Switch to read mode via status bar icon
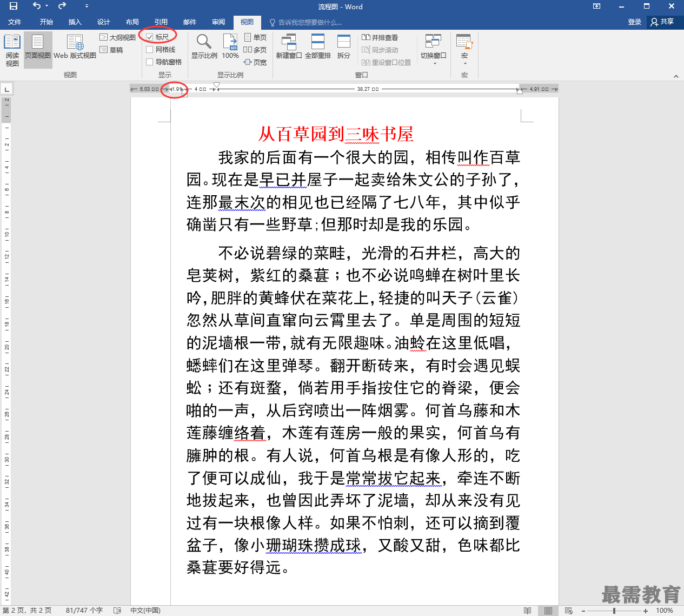 click(528, 611)
